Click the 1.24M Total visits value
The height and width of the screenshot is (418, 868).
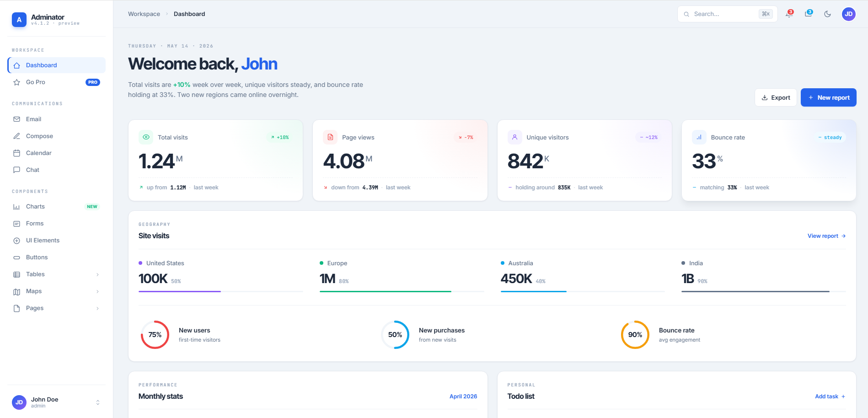click(x=161, y=161)
